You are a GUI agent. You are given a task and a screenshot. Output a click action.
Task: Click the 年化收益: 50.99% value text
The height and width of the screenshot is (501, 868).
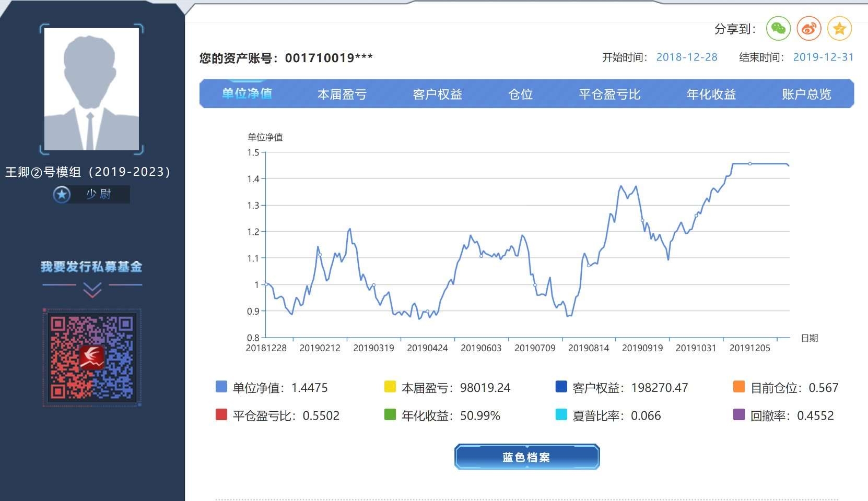tap(451, 416)
